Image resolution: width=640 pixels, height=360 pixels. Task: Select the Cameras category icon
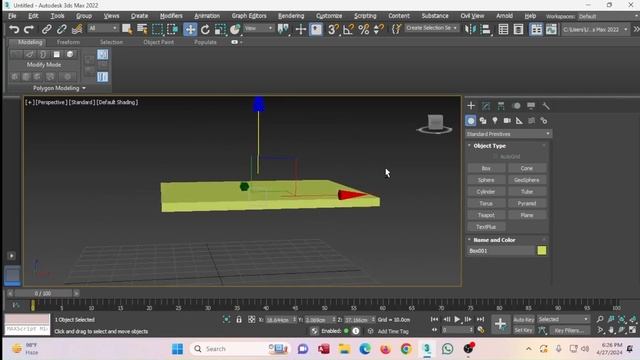507,121
